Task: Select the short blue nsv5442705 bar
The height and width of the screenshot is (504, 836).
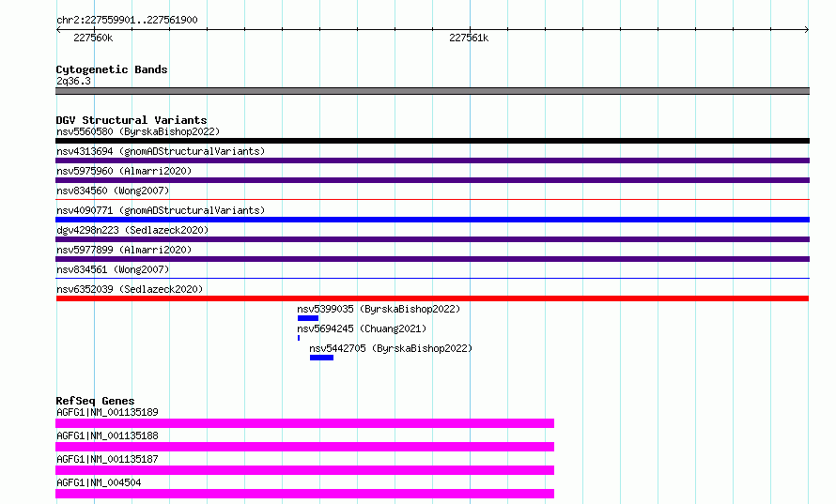Action: [x=321, y=358]
